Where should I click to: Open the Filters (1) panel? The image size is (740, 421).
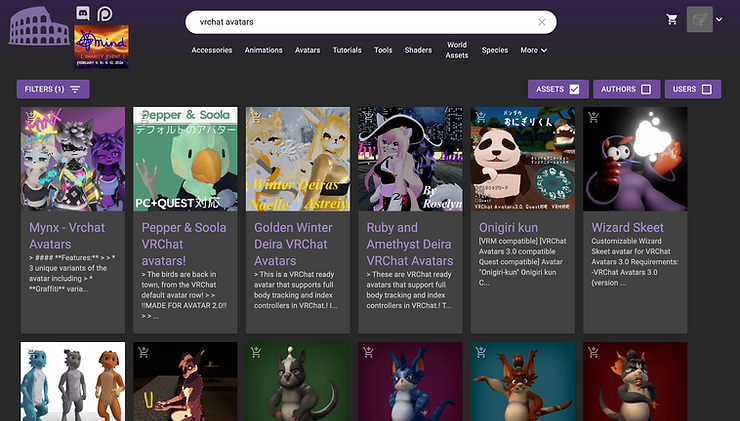[53, 89]
